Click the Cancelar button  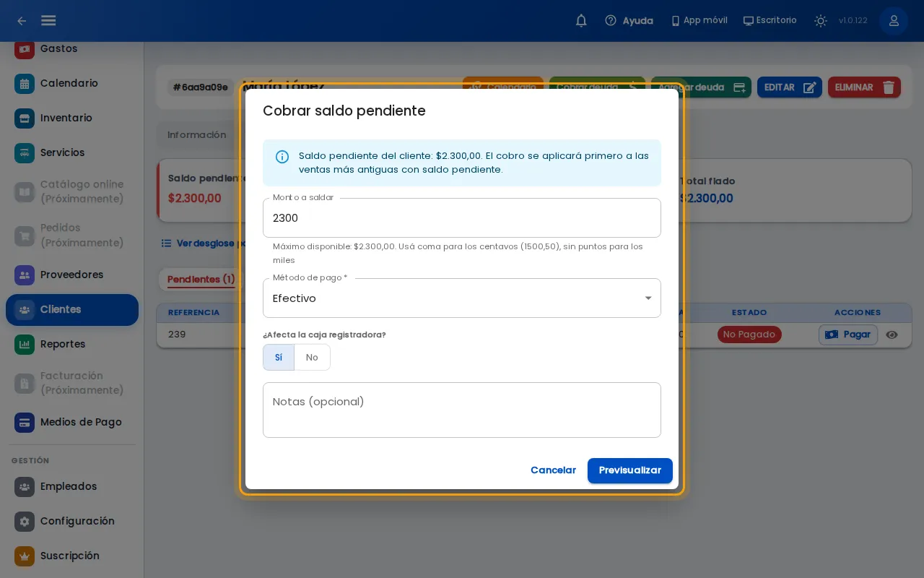coord(553,470)
